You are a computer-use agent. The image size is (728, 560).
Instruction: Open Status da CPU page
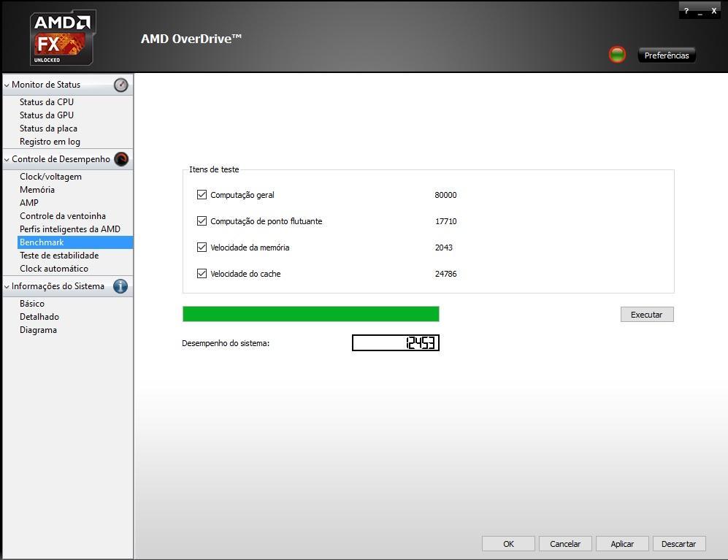point(47,101)
